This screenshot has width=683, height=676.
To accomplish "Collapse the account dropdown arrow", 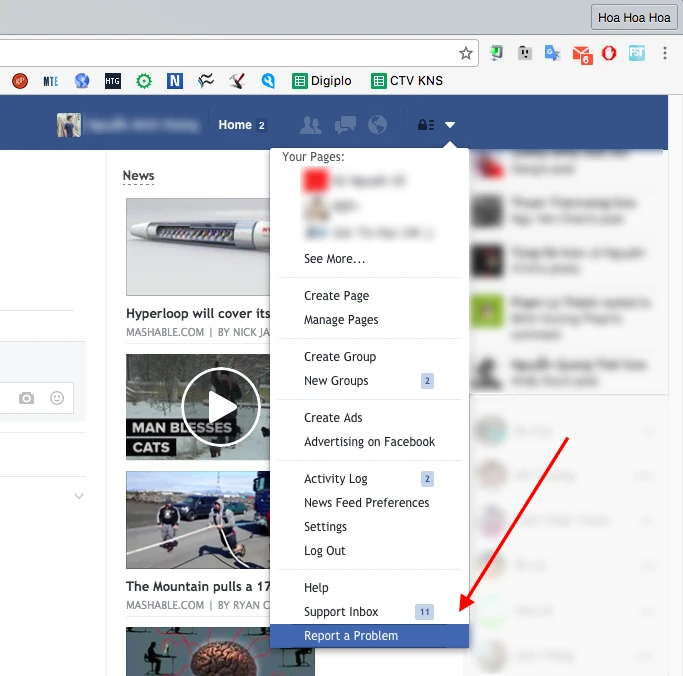I will 450,125.
